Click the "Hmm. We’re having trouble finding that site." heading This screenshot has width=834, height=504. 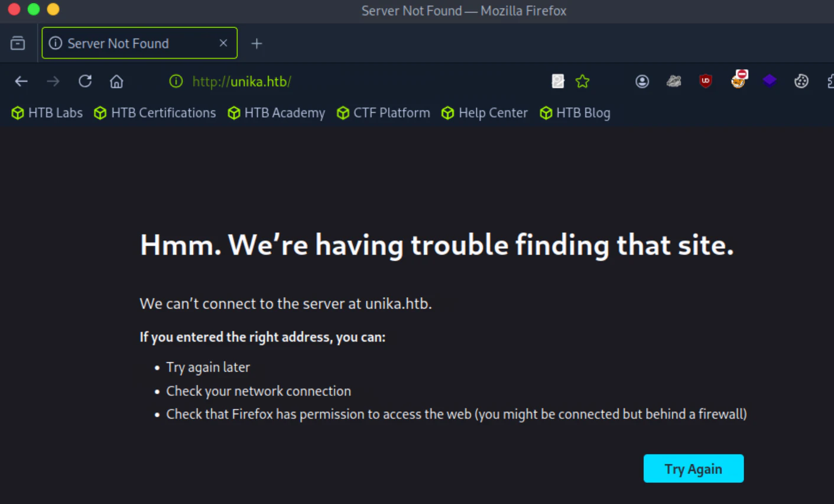(x=437, y=245)
